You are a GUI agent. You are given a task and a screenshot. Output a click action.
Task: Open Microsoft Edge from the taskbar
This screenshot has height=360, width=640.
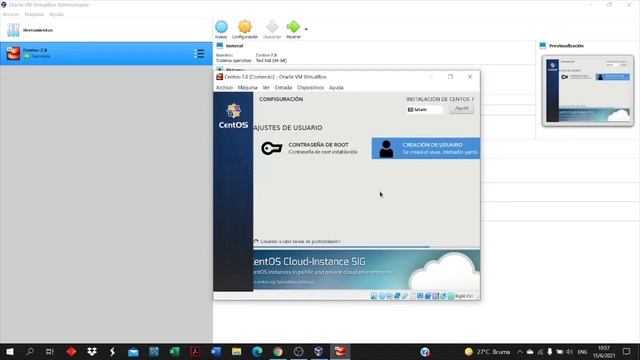[257, 351]
